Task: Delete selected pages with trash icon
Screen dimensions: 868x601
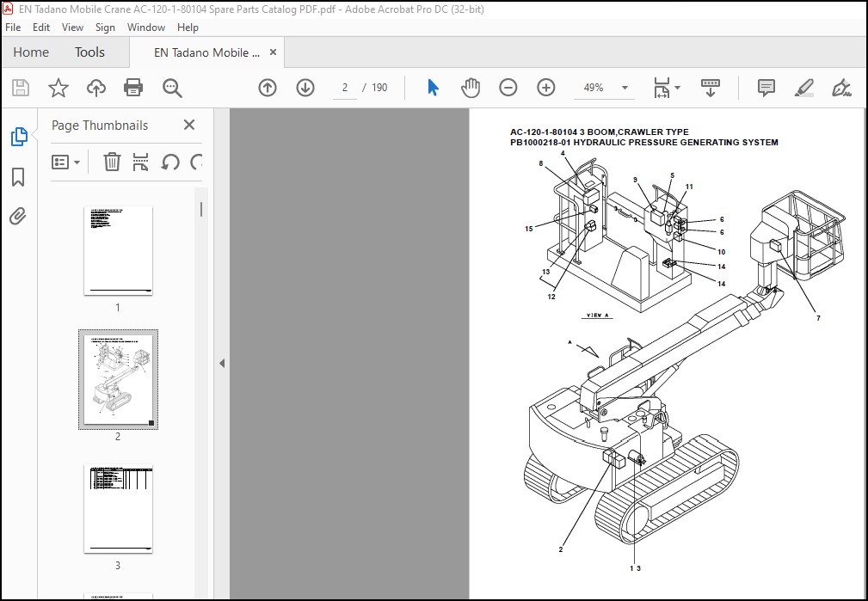Action: (112, 163)
